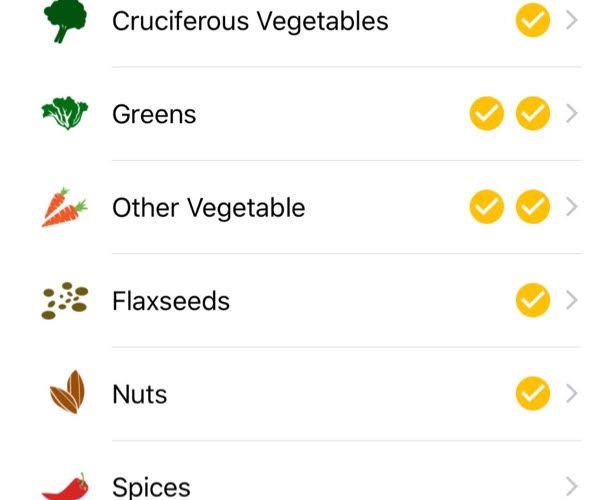Tap the lettuce icon for Greens
The height and width of the screenshot is (500, 600).
65,113
